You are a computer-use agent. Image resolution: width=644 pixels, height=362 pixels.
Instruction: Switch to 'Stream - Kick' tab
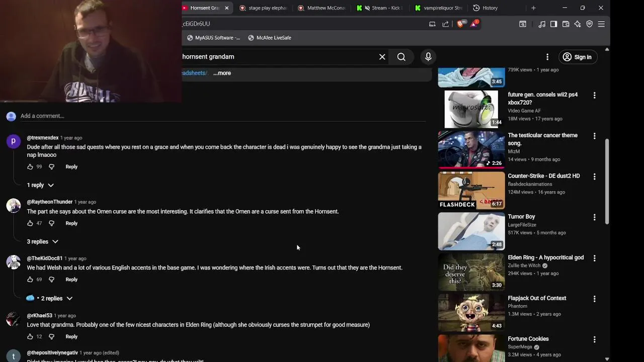point(380,8)
